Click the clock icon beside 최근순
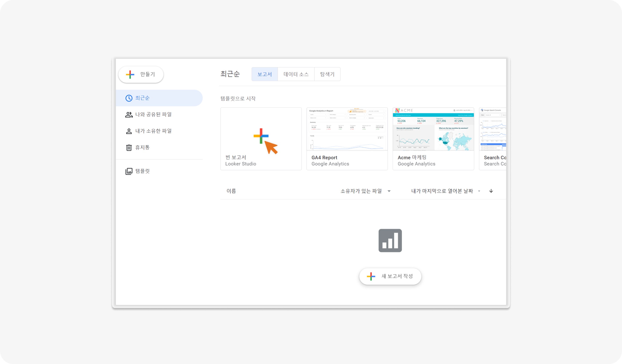 click(129, 98)
